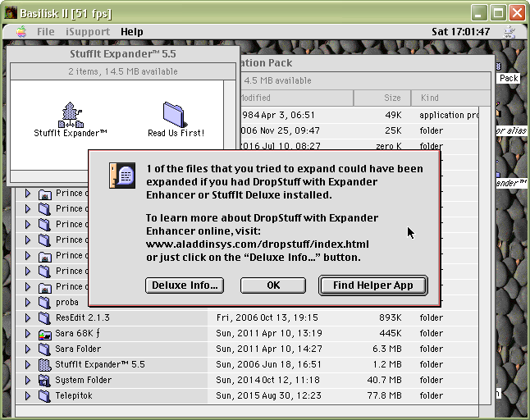
Task: Click the Sara Folder name
Action: point(78,349)
